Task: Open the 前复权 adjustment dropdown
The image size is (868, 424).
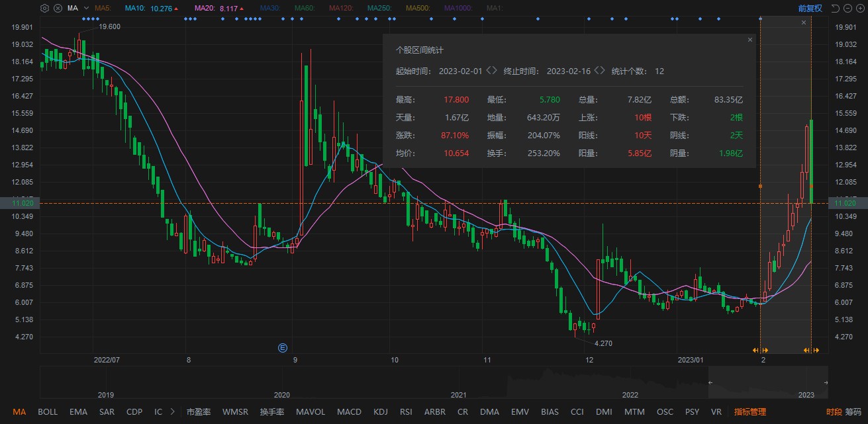Action: click(810, 8)
